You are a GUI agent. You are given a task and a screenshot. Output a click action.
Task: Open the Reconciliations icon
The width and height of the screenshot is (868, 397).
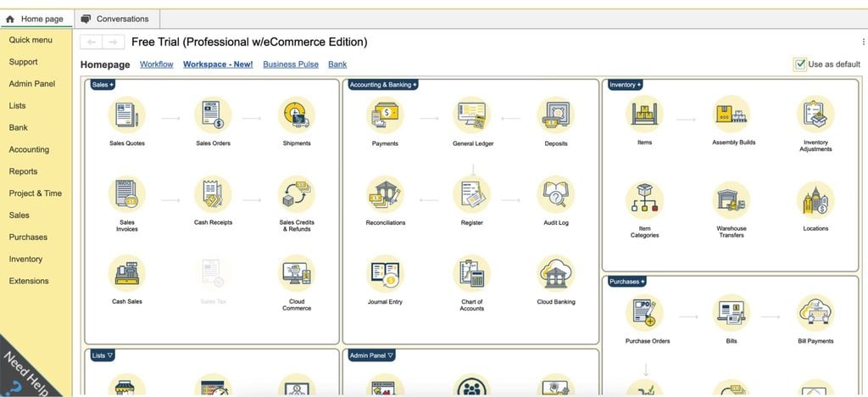(x=386, y=194)
